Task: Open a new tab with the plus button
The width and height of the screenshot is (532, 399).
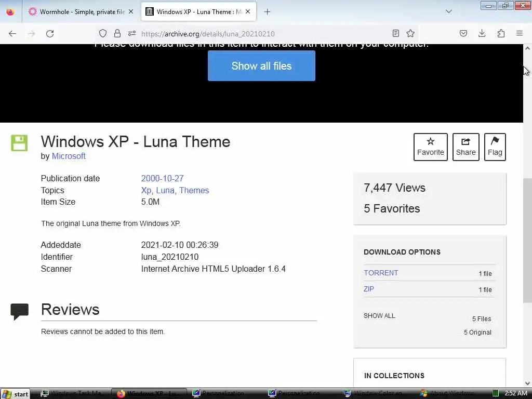Action: click(268, 12)
